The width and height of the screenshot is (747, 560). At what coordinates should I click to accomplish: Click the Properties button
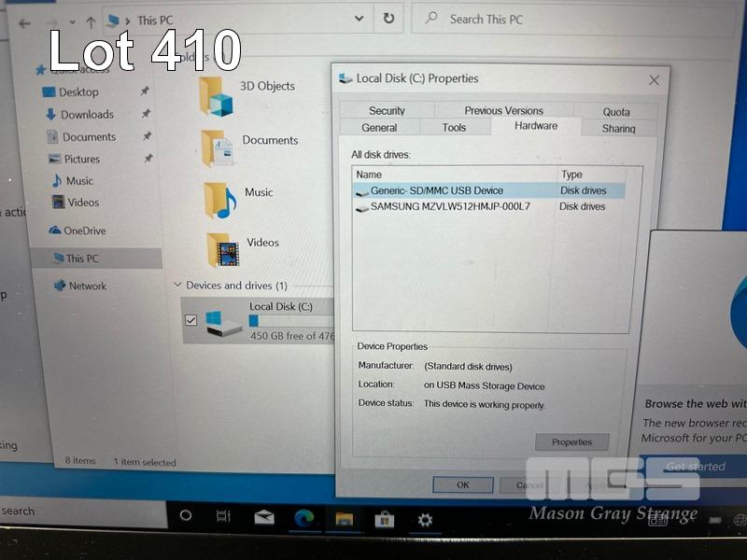(x=571, y=441)
